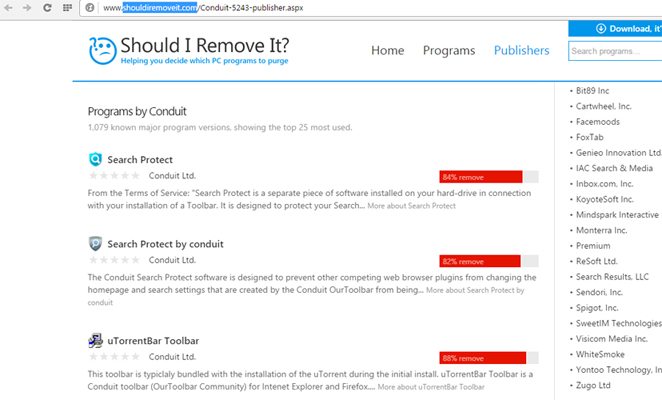Click the 88% remove bar for uTorrentBar

point(488,358)
